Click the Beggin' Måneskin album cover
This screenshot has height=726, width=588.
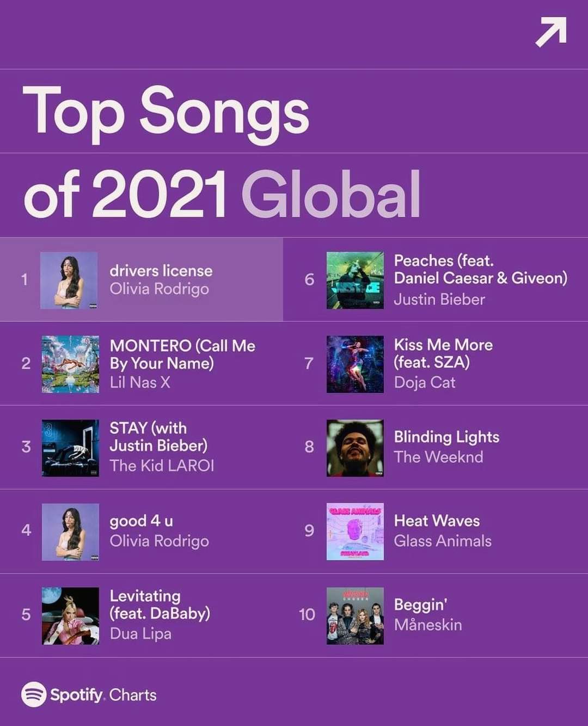355,615
